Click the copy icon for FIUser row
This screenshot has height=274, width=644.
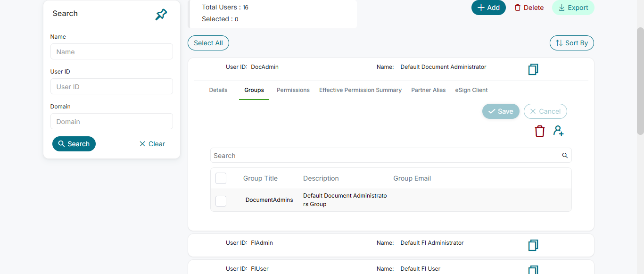click(x=533, y=270)
